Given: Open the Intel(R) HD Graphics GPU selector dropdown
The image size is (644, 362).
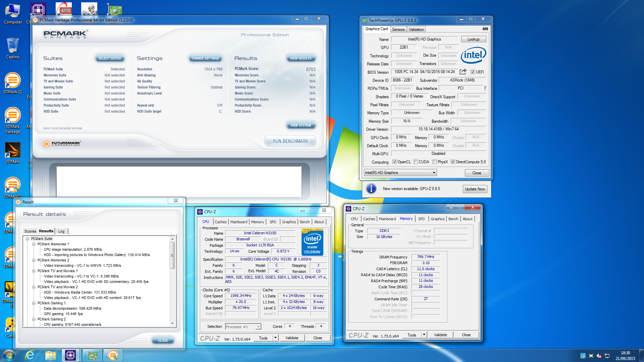Looking at the screenshot, I should 400,173.
